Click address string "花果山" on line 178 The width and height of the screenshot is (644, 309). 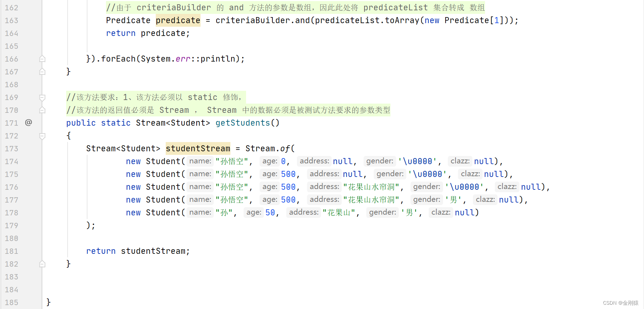click(x=339, y=213)
